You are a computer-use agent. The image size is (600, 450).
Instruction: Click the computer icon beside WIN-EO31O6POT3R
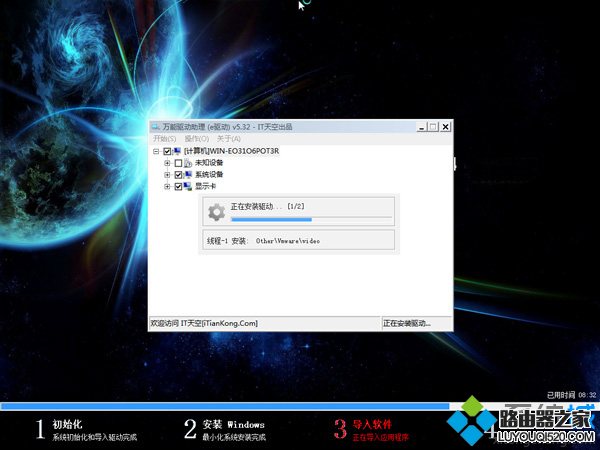click(177, 151)
